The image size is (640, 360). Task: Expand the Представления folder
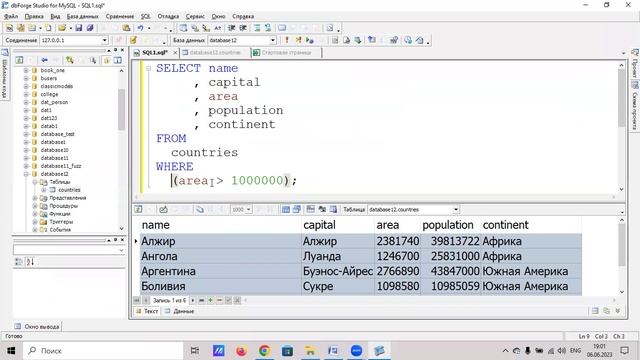(x=35, y=198)
